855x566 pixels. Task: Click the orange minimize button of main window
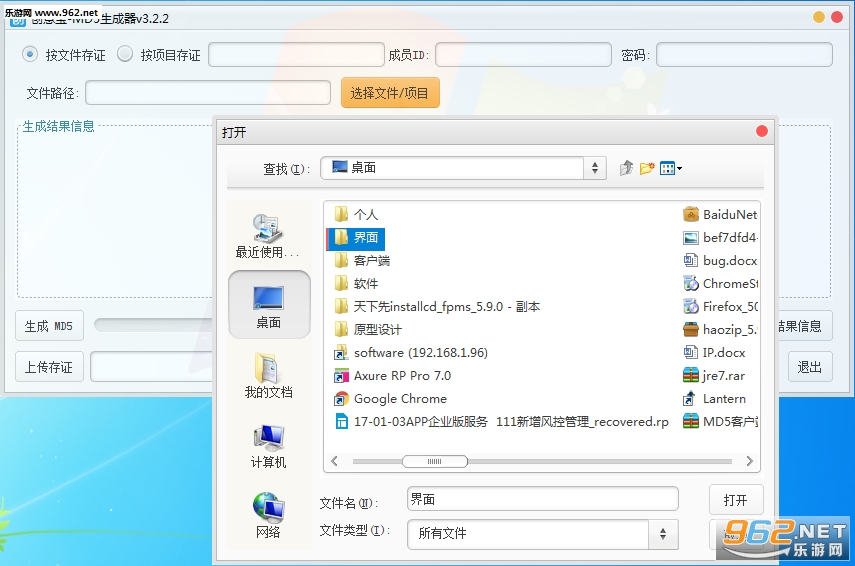tap(818, 17)
